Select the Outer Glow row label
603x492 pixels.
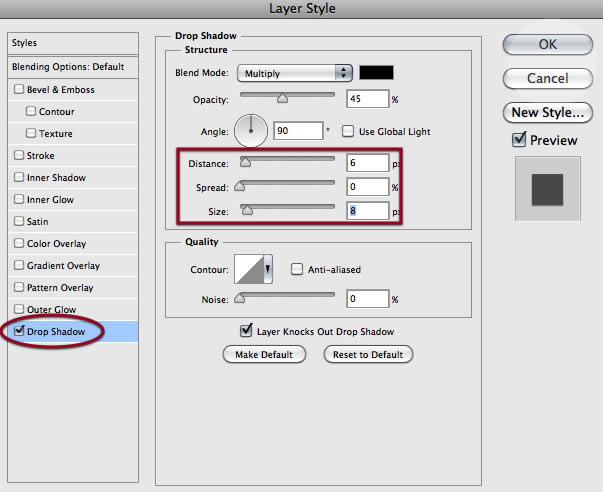(51, 309)
